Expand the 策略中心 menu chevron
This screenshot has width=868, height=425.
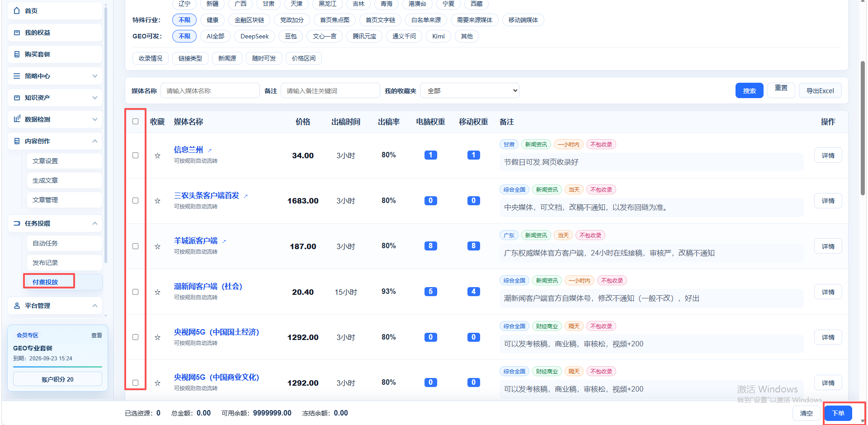click(95, 76)
